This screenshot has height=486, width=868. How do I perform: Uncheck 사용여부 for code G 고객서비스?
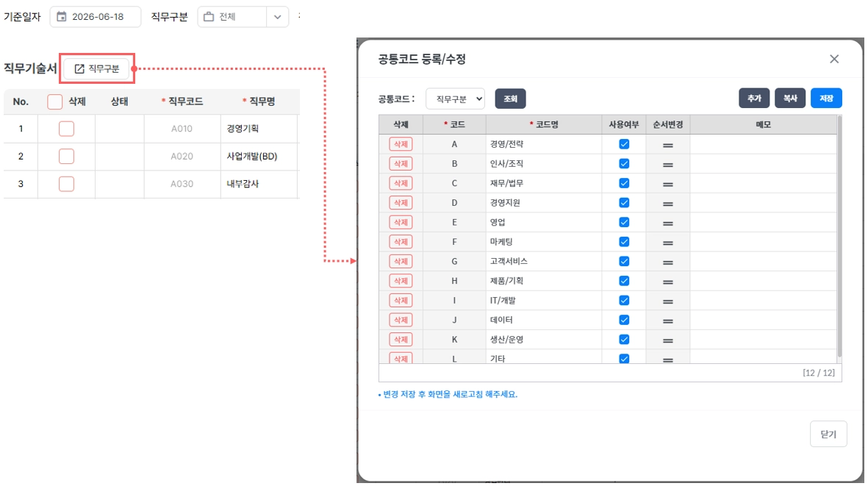click(624, 261)
